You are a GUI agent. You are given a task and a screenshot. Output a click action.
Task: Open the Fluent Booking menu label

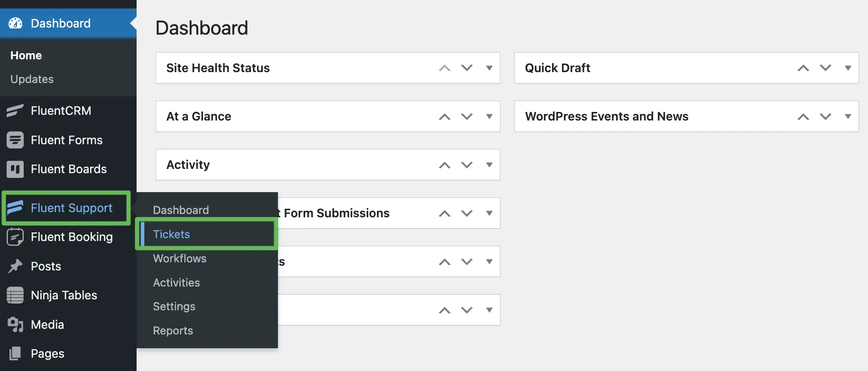click(72, 237)
